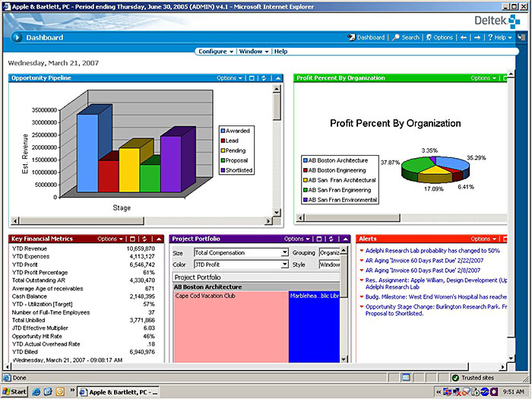
Task: Open Search in the top toolbar
Action: pos(406,37)
